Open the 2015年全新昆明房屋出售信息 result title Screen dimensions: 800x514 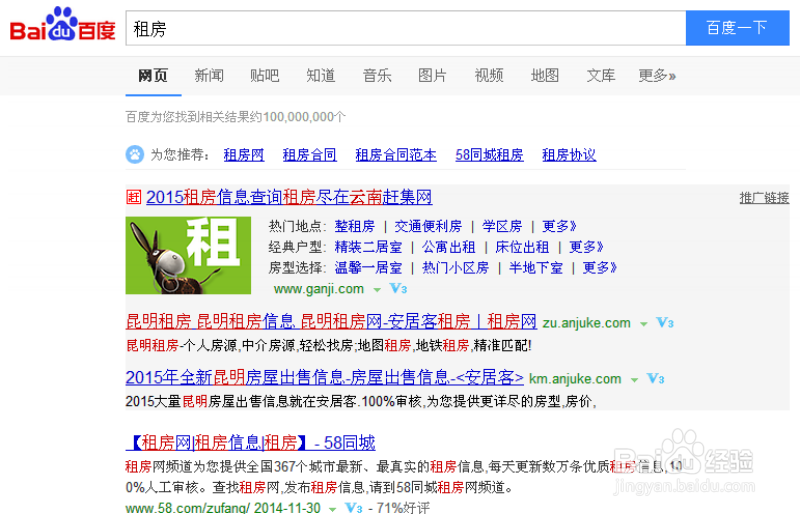click(324, 378)
